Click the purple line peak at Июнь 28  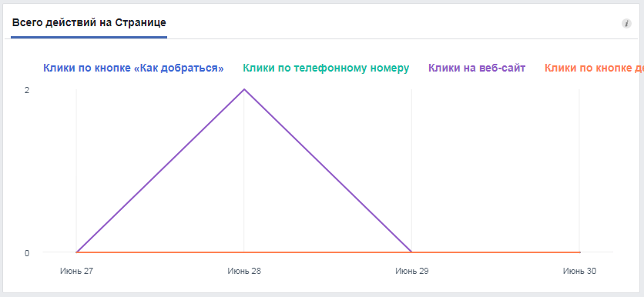244,89
